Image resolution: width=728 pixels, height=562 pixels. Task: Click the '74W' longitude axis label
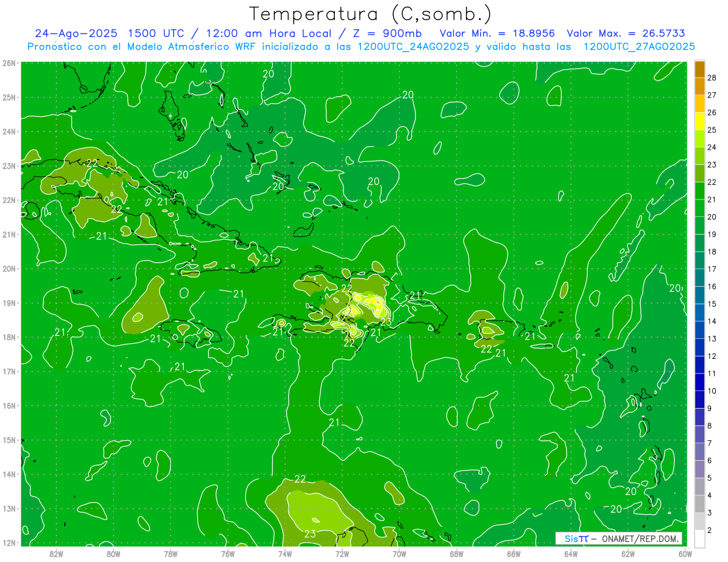(x=285, y=554)
